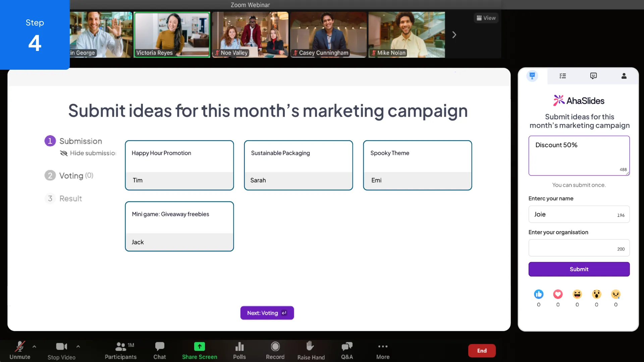
Task: Send a thumbs up reaction
Action: [539, 294]
